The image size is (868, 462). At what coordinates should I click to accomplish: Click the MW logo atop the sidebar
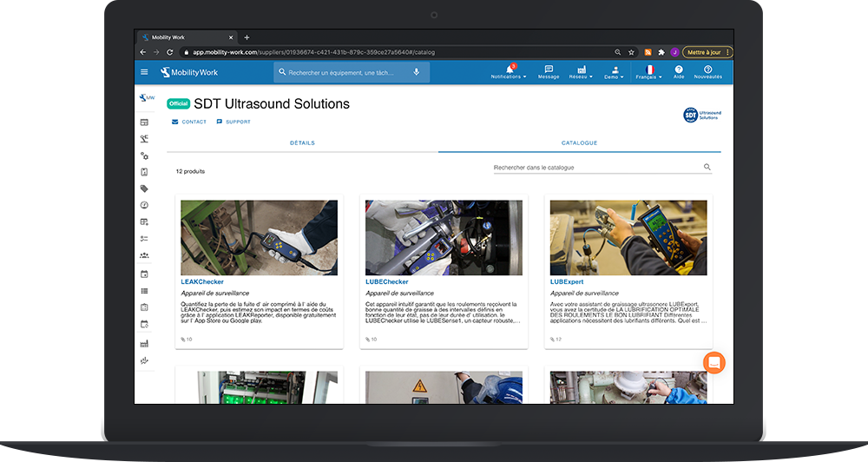click(147, 97)
